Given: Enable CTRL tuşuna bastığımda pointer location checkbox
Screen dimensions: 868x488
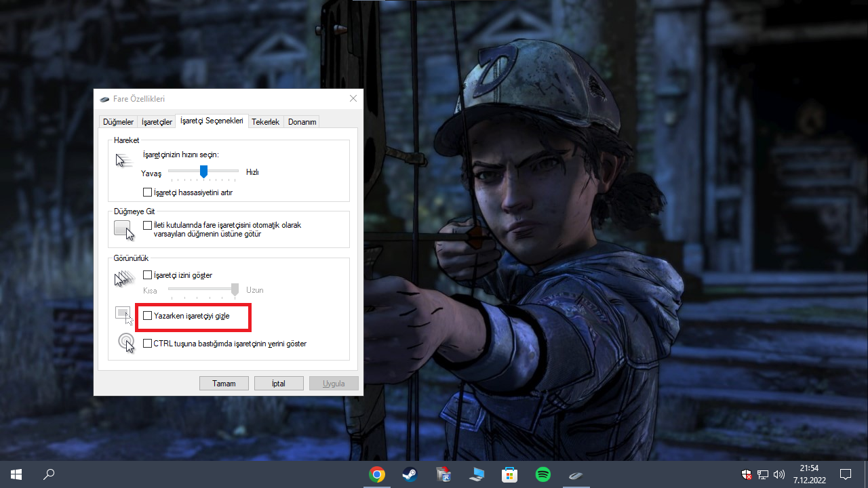Looking at the screenshot, I should point(148,344).
